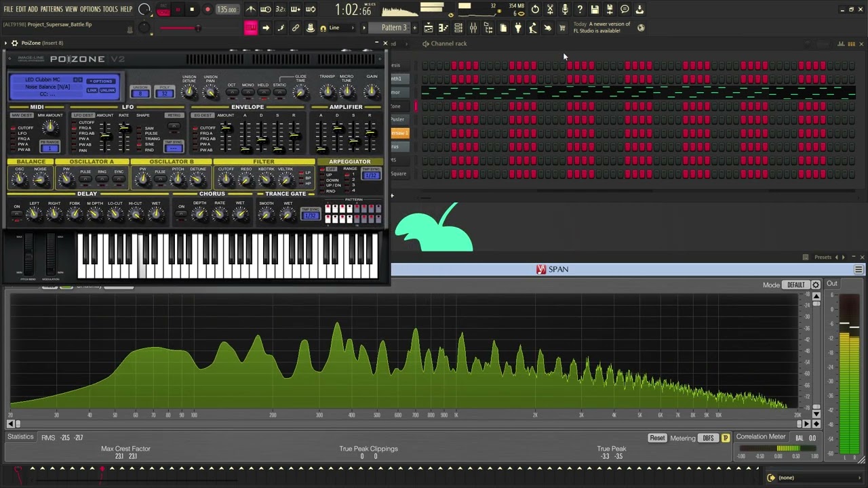This screenshot has width=868, height=488.
Task: Click the globe icon beside the update notice
Action: (x=642, y=28)
